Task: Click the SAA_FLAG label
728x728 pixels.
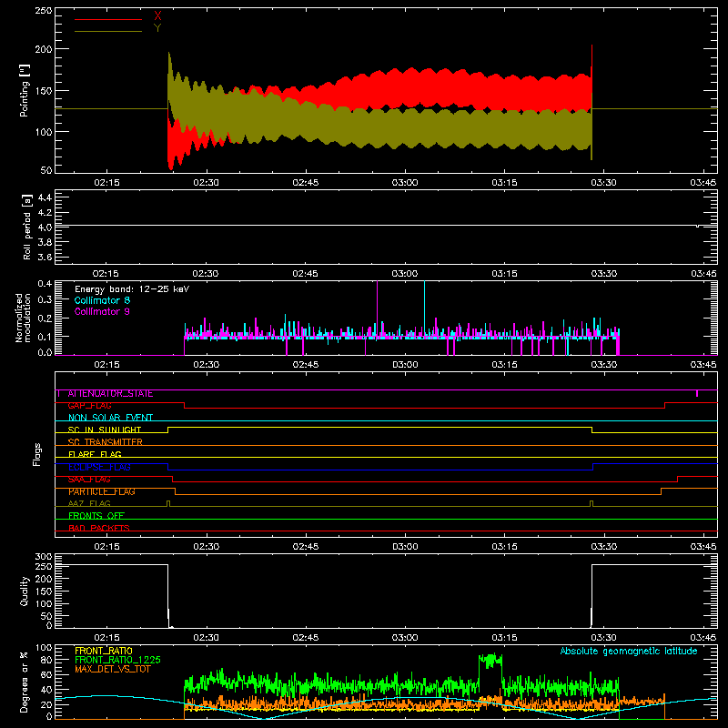Action: pos(89,480)
